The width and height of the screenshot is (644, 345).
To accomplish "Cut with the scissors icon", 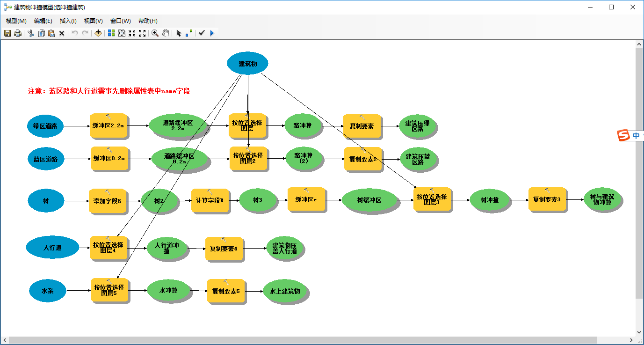I will 30,33.
